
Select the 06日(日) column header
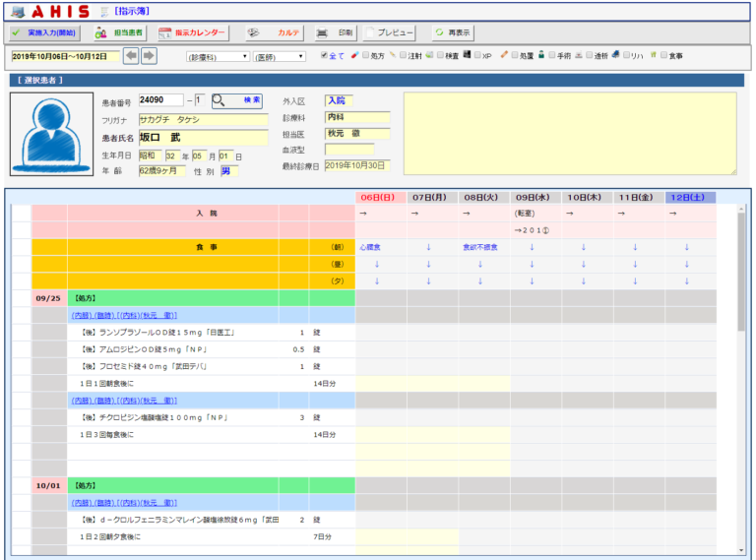[x=380, y=197]
